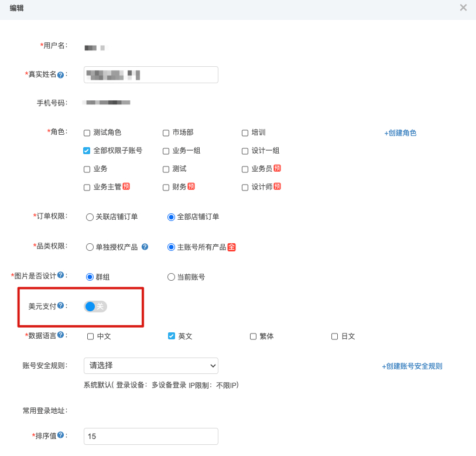
Task: Click help icon next to 数据语言
Action: point(60,335)
